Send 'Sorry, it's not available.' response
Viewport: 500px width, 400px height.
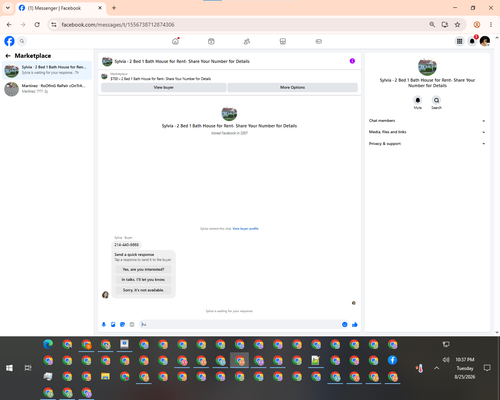pos(143,290)
